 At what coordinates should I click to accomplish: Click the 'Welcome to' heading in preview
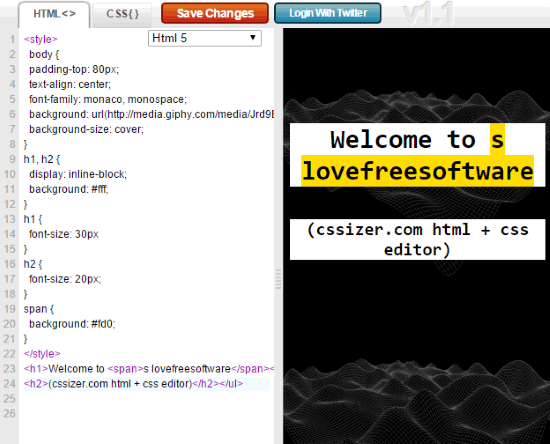click(x=403, y=139)
